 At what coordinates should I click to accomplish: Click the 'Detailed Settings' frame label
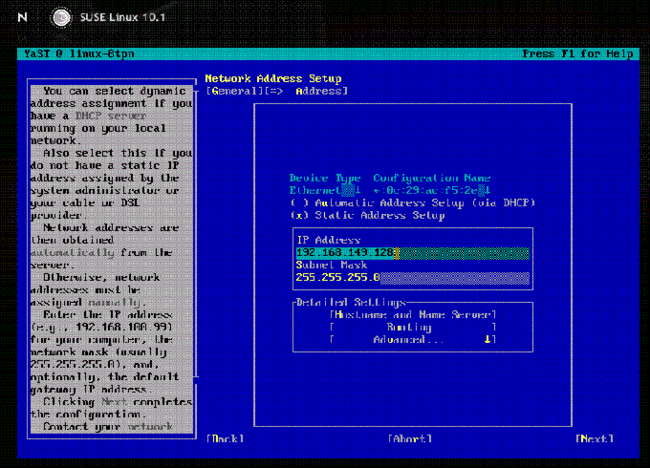351,302
